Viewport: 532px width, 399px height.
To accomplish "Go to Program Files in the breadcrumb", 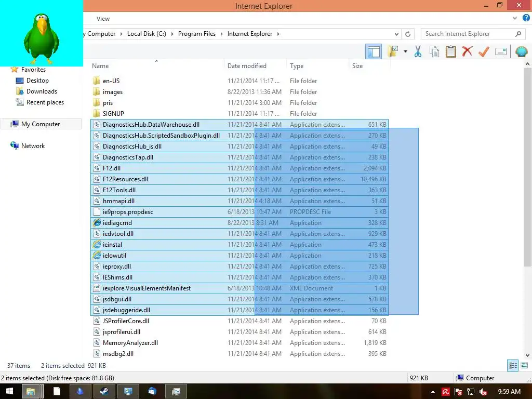I will click(197, 34).
